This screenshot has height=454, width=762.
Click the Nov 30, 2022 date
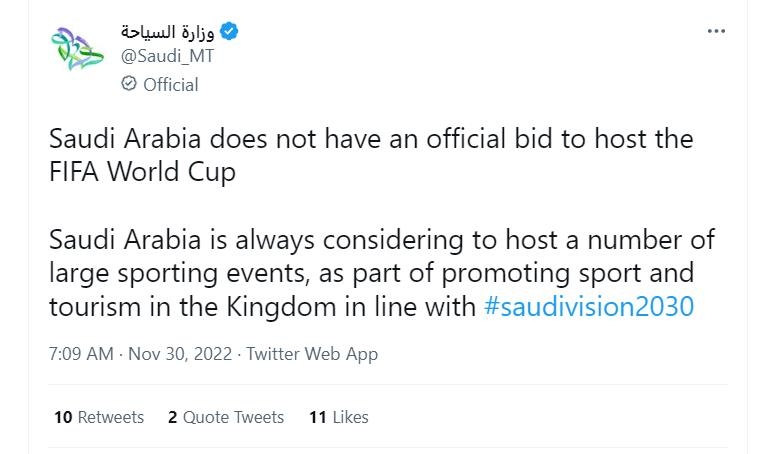[x=178, y=354]
